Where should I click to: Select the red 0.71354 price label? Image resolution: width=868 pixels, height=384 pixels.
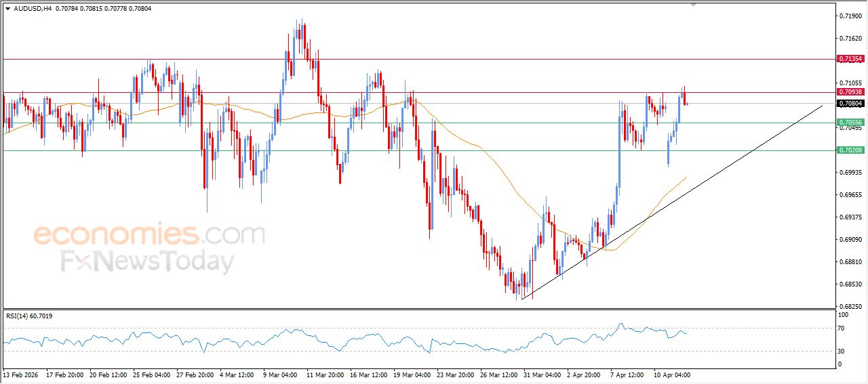(850, 60)
